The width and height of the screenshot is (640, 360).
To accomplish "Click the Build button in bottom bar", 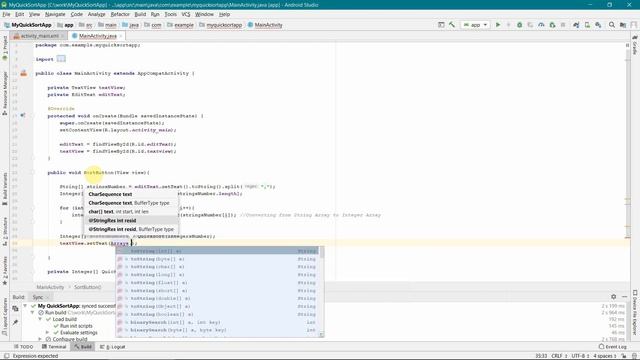I will 83,347.
